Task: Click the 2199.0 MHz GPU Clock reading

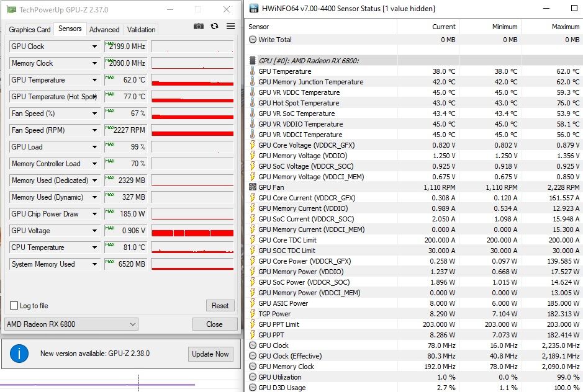Action: point(125,47)
